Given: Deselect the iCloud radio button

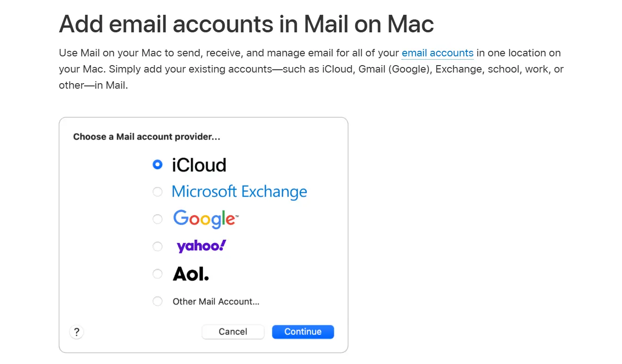Looking at the screenshot, I should (x=158, y=164).
